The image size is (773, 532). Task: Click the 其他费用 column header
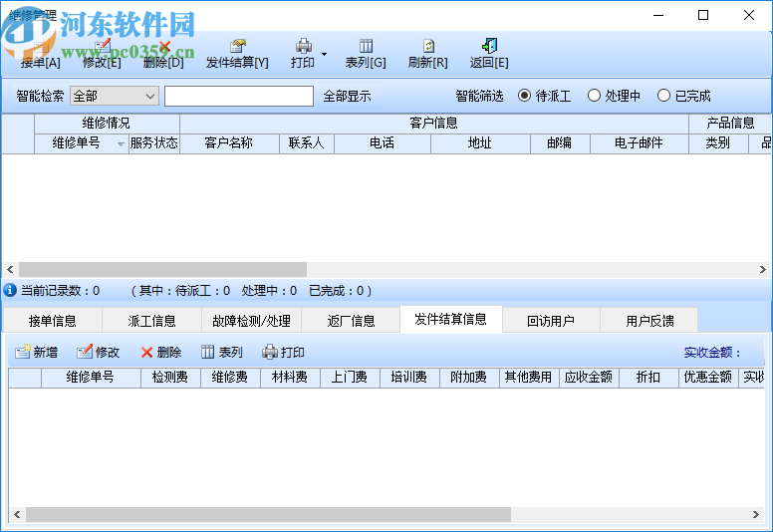coord(529,378)
